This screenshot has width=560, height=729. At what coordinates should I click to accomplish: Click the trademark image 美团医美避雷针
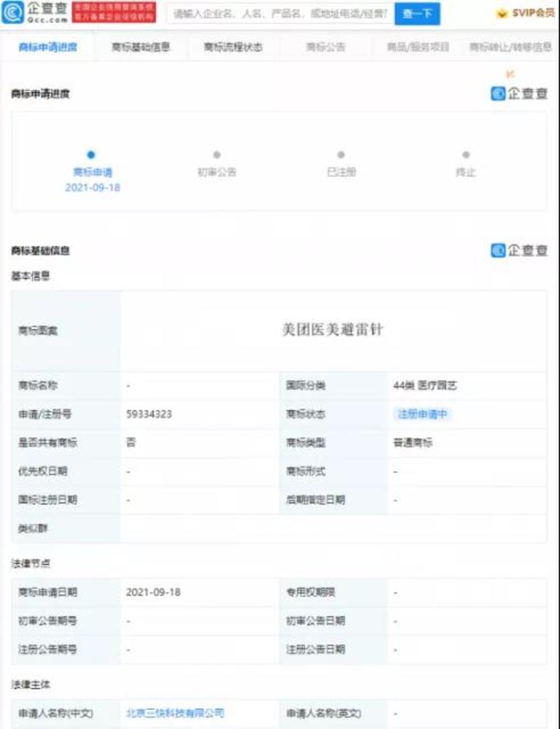click(332, 329)
